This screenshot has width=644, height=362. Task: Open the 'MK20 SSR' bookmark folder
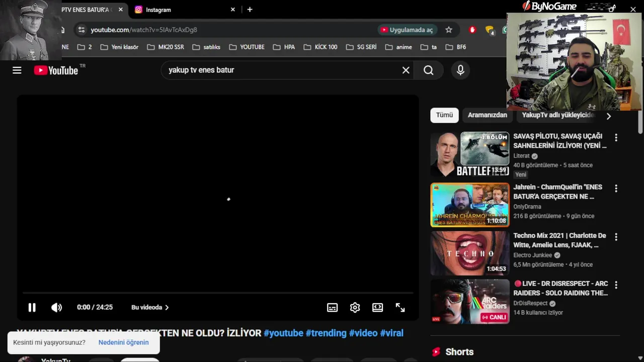(166, 47)
